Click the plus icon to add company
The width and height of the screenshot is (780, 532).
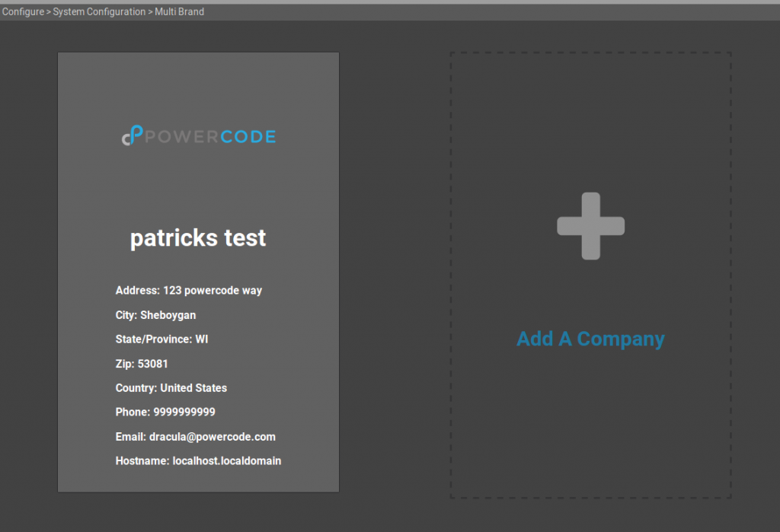pyautogui.click(x=590, y=226)
